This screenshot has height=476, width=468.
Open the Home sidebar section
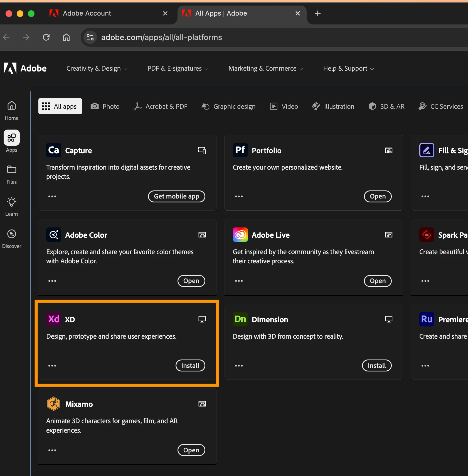click(x=12, y=110)
